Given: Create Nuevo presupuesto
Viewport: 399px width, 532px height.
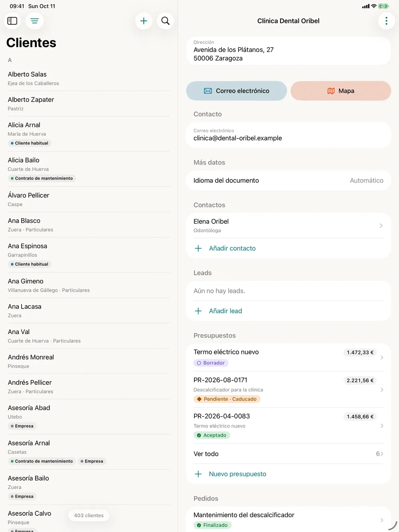Looking at the screenshot, I should (238, 474).
